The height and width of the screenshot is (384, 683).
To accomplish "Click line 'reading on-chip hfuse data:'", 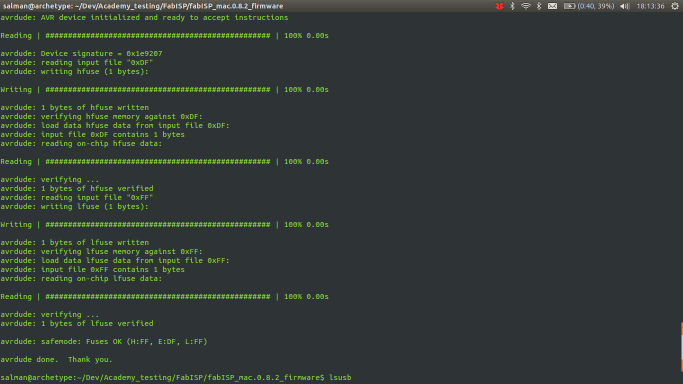I will (x=81, y=144).
